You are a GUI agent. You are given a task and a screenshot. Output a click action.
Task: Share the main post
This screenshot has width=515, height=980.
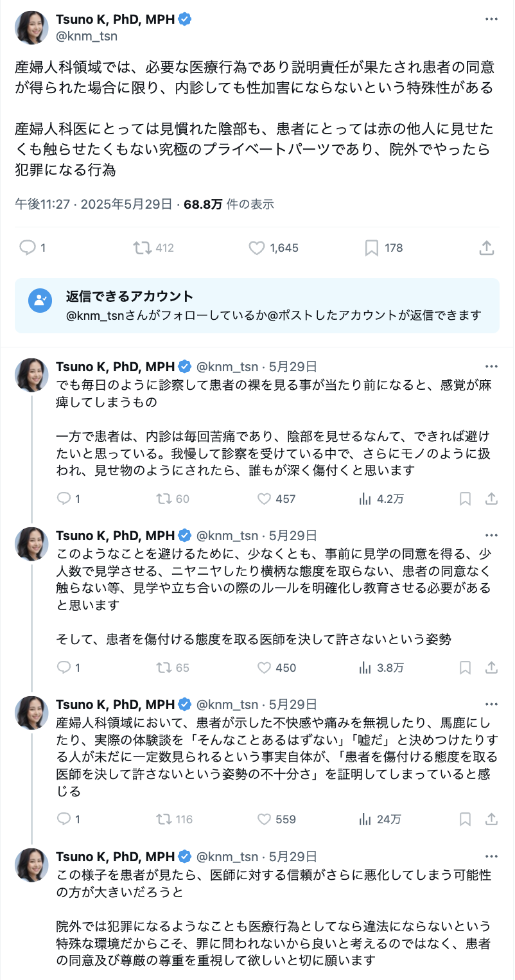click(x=486, y=247)
